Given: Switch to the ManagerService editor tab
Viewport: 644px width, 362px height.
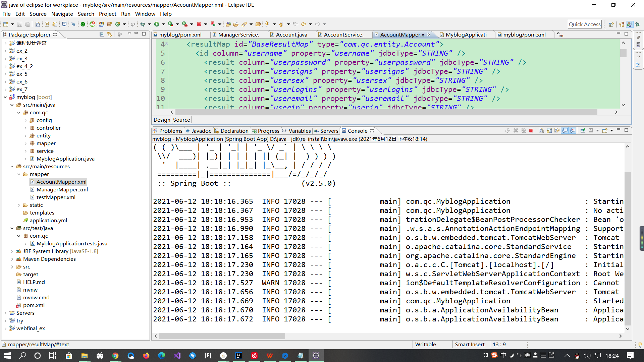Looking at the screenshot, I should click(238, 35).
